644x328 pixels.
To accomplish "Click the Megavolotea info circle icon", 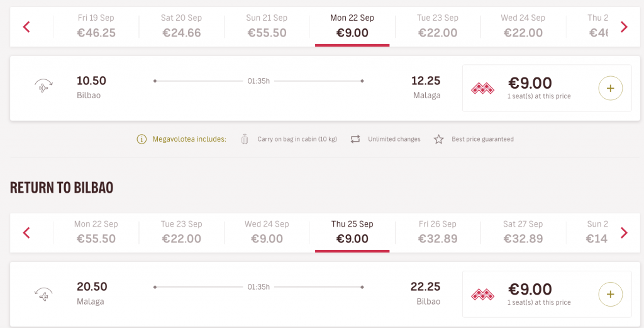I will (142, 139).
